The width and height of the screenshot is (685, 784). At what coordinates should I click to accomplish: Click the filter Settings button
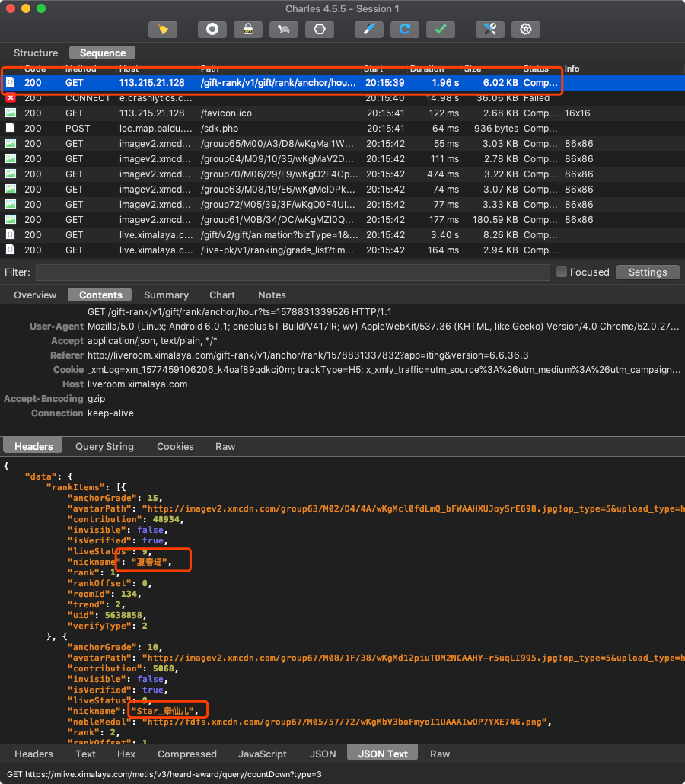648,272
